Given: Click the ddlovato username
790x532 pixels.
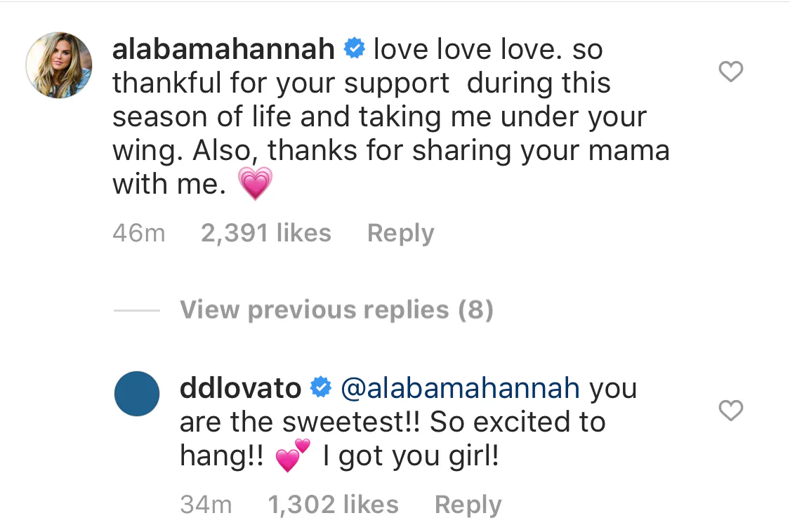Looking at the screenshot, I should pos(241,388).
